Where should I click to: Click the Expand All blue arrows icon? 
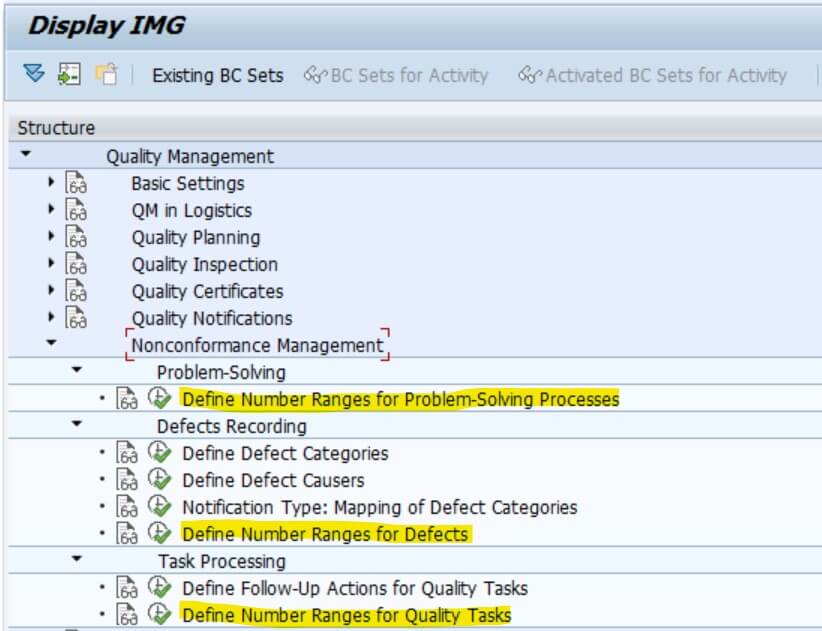tap(34, 73)
